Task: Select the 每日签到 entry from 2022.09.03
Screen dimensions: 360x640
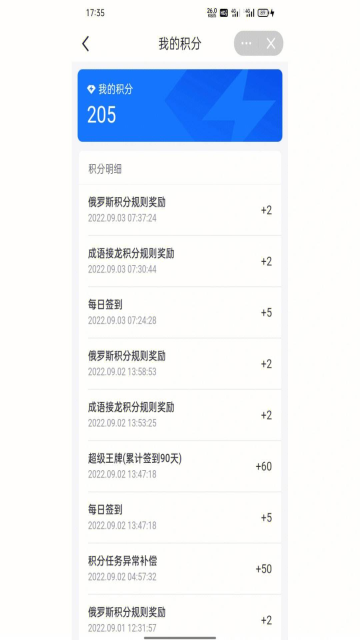Action: click(180, 312)
